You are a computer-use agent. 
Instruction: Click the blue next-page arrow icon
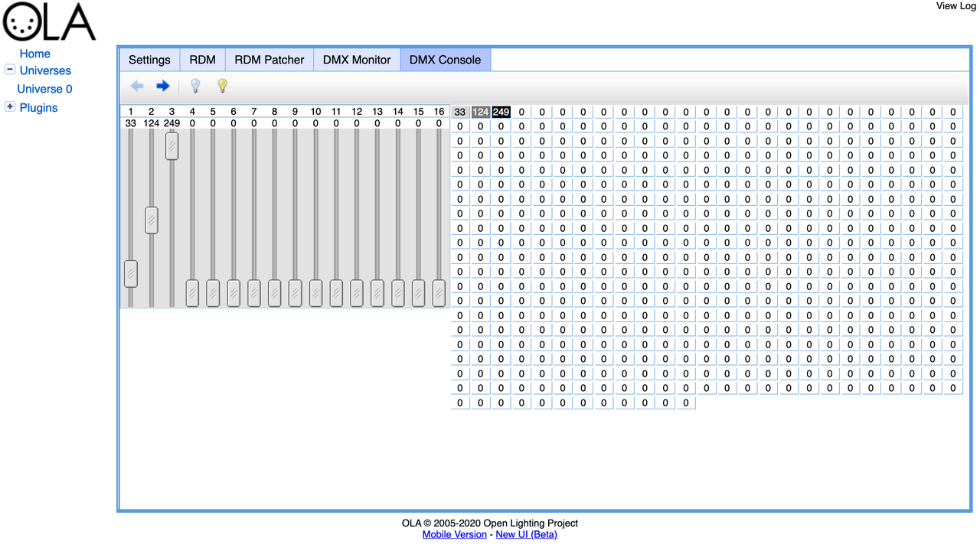pyautogui.click(x=162, y=86)
